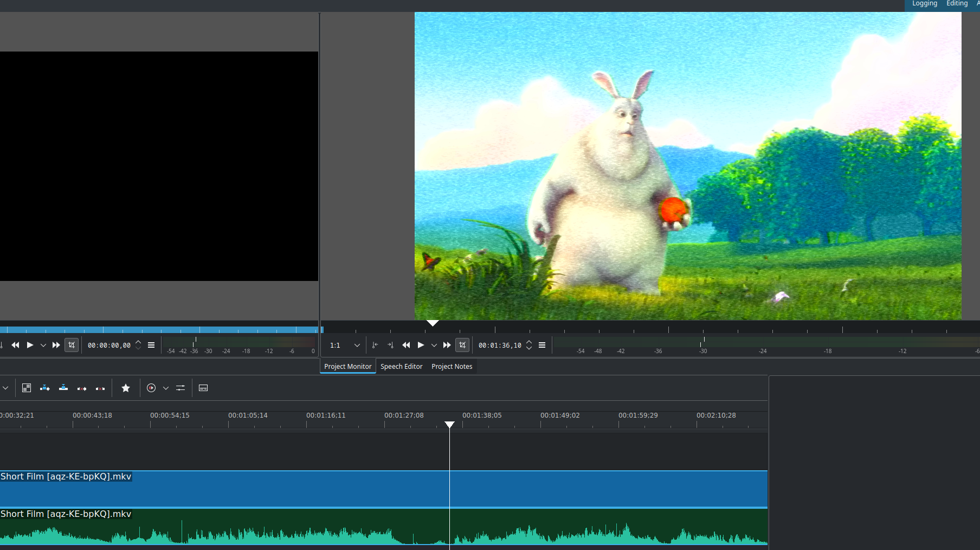Click timeline ruler at 00:01:05;14
980x550 pixels.
(248, 415)
